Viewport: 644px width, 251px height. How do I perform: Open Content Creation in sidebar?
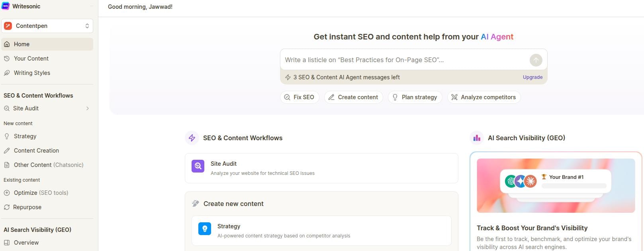point(36,151)
